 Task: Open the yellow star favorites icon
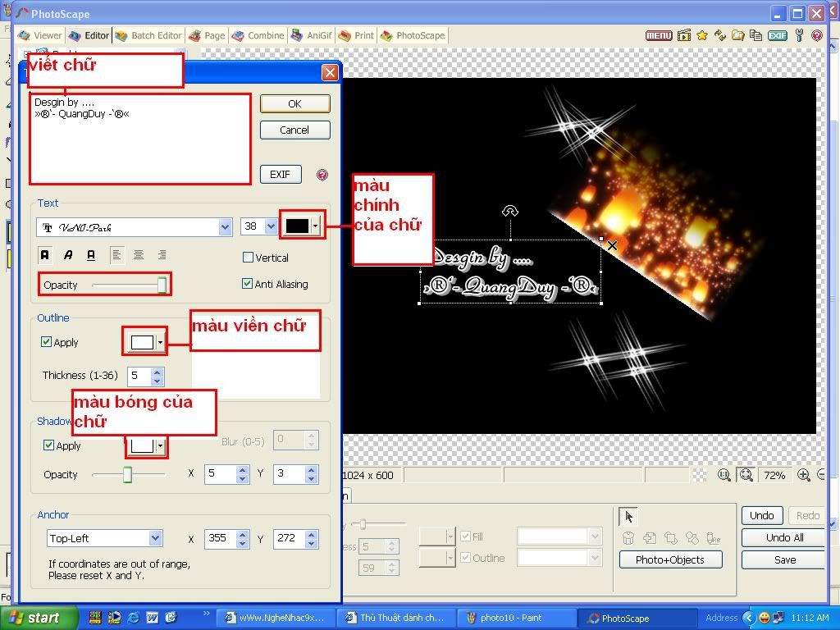coord(702,35)
